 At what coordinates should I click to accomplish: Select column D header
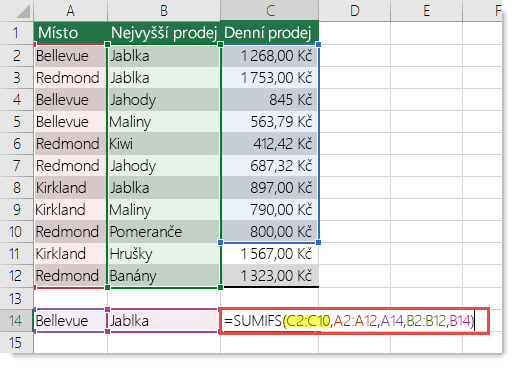click(354, 11)
